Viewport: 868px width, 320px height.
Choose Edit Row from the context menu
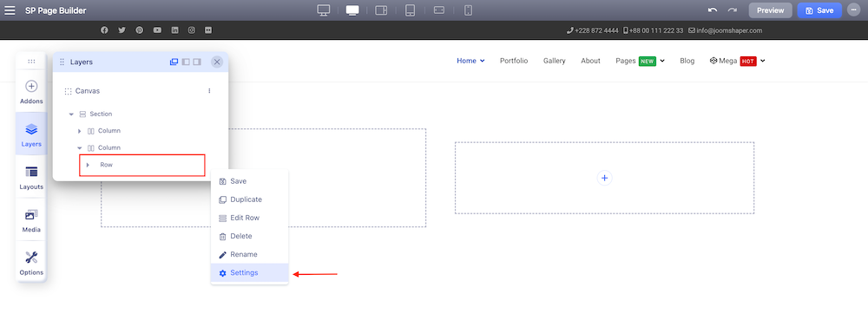click(x=250, y=218)
